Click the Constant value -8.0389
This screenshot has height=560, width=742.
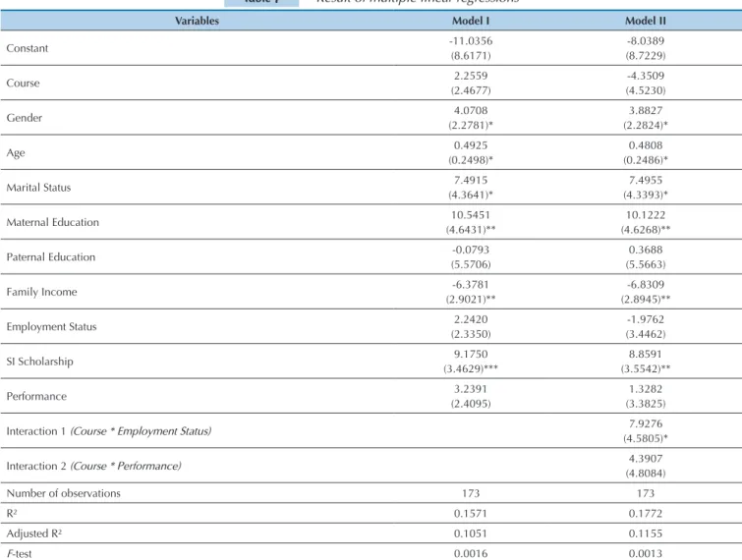coord(646,41)
